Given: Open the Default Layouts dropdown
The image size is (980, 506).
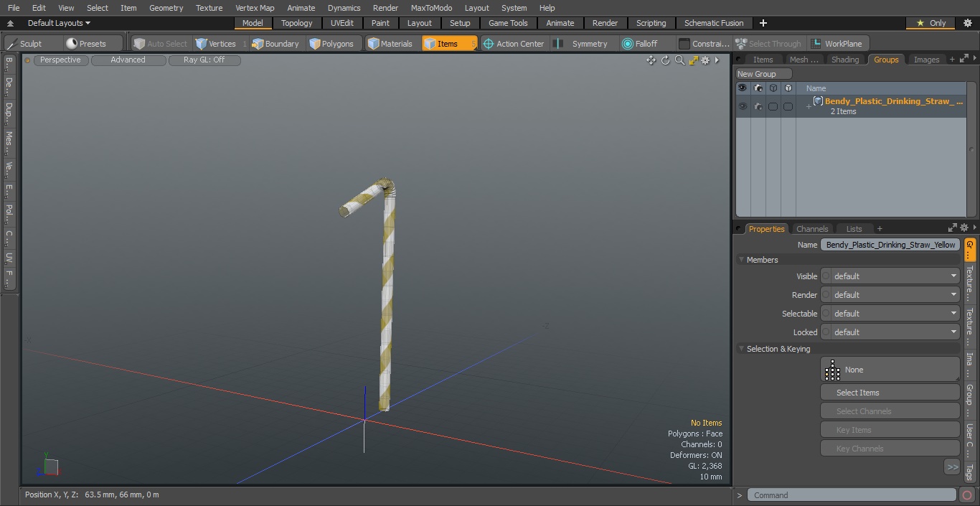Looking at the screenshot, I should 59,23.
